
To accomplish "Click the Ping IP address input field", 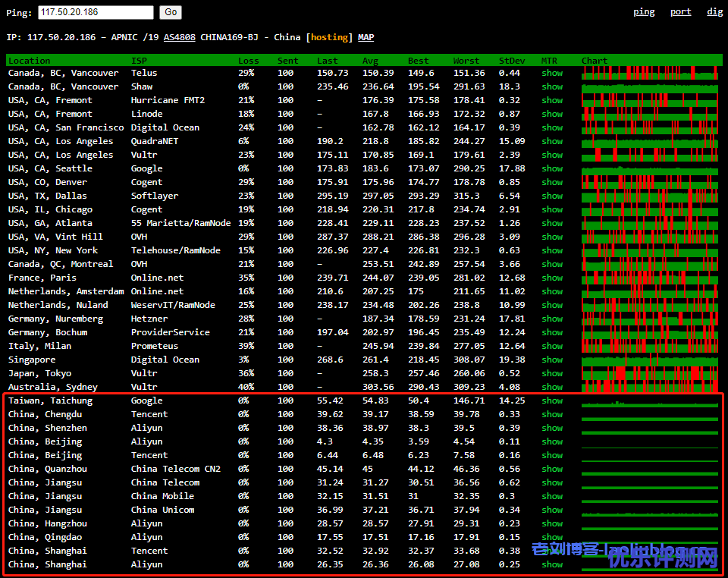I will pyautogui.click(x=96, y=12).
